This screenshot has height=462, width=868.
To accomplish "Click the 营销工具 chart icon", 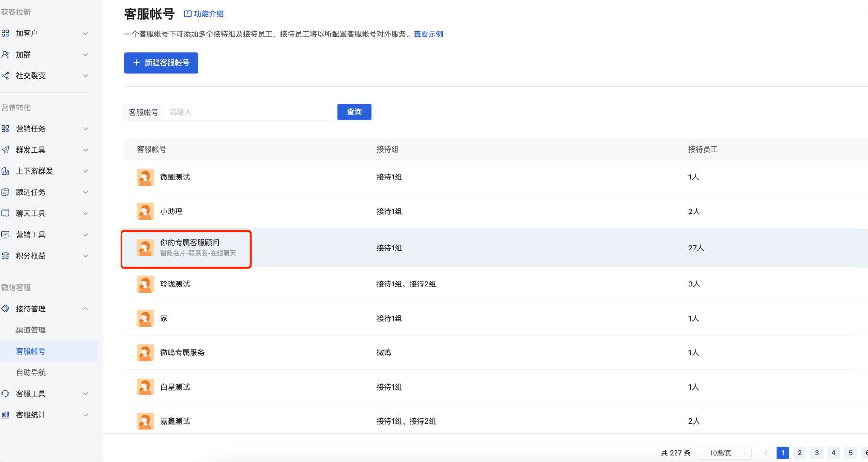I will click(5, 235).
